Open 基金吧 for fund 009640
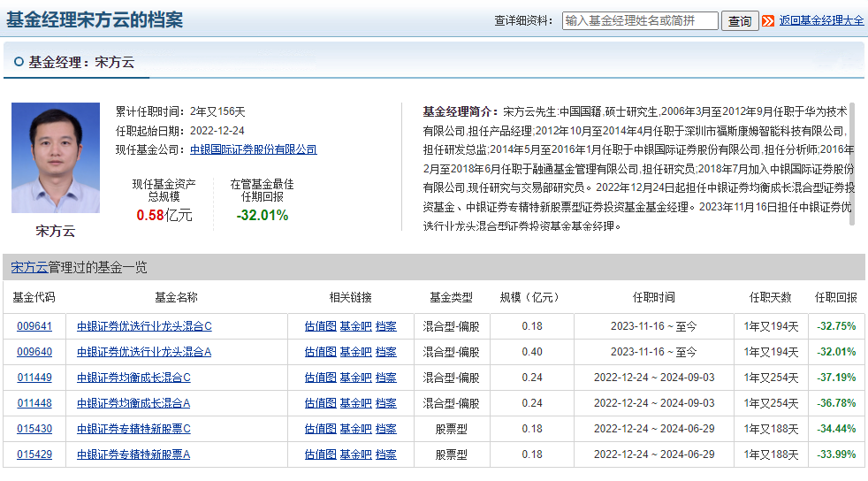 point(355,352)
